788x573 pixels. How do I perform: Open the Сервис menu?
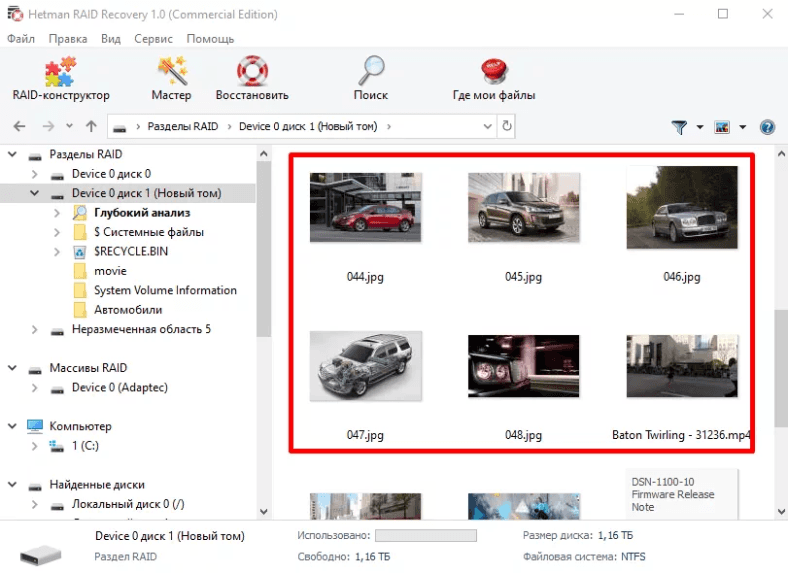(x=152, y=39)
